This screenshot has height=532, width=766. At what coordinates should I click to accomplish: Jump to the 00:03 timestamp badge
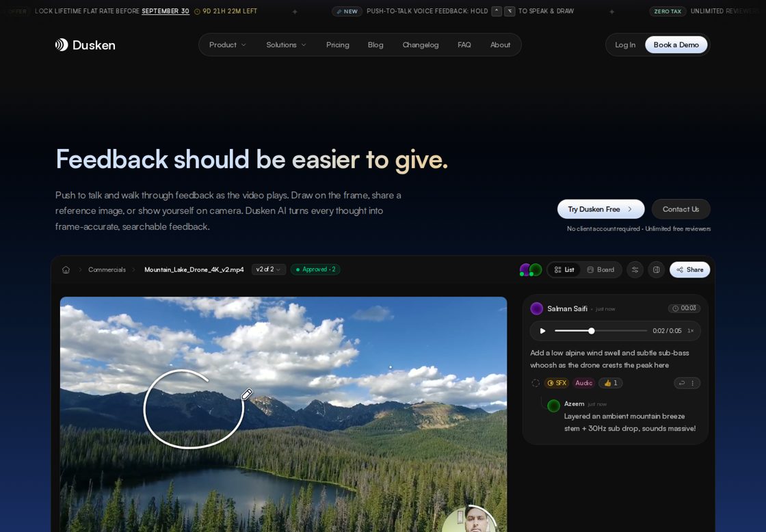(684, 308)
